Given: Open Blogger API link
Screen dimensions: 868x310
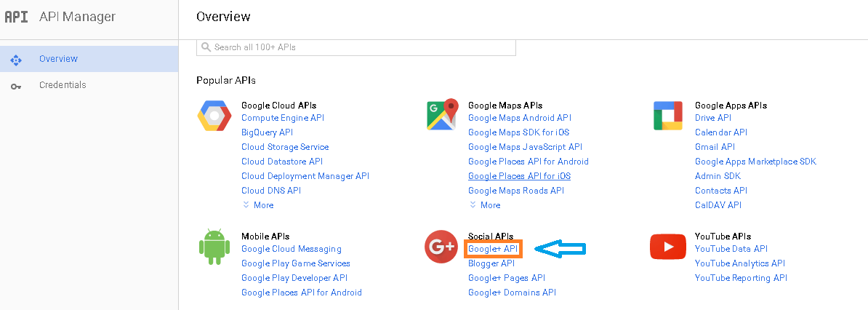Looking at the screenshot, I should [x=491, y=263].
